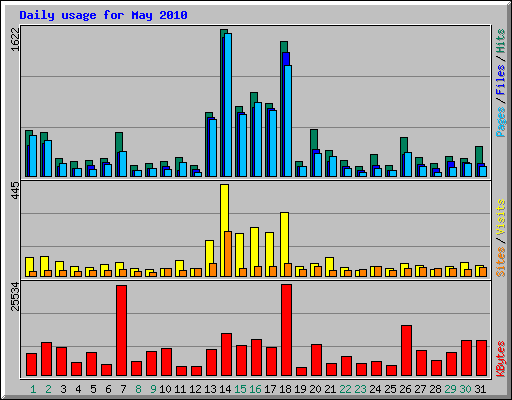
Task: Click the red KBytes bar for day 7
Action: coord(121,331)
